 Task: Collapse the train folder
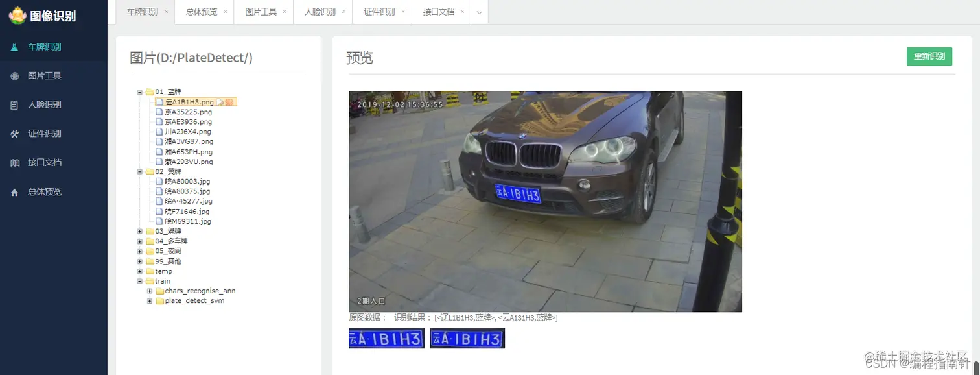[139, 281]
